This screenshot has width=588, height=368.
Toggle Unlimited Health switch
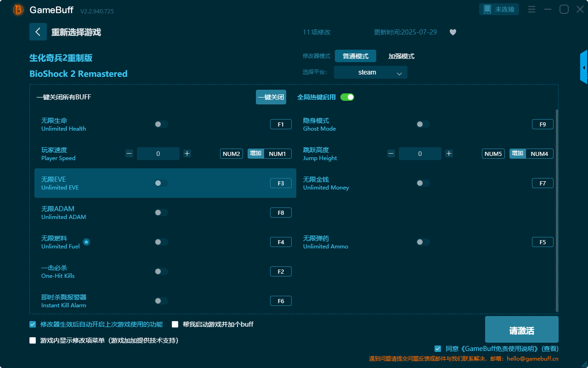click(x=161, y=124)
